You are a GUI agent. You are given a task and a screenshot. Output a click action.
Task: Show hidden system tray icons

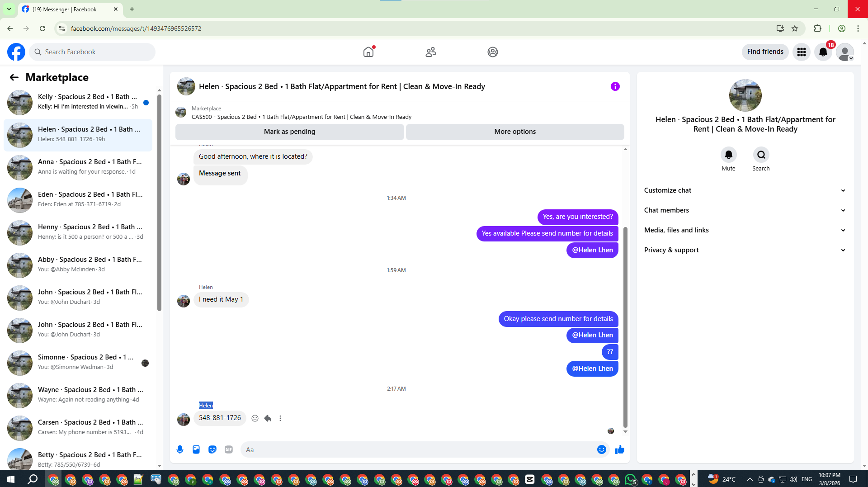[750, 479]
